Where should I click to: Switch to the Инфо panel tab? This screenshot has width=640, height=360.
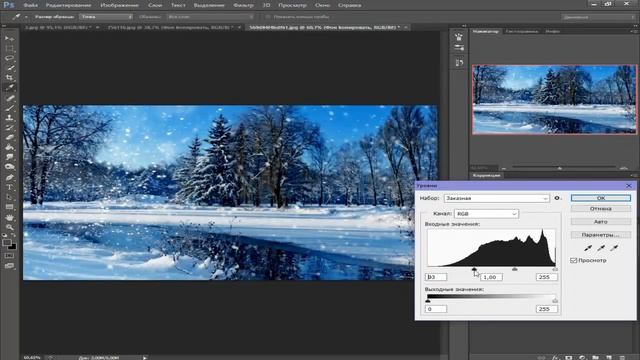pyautogui.click(x=552, y=31)
